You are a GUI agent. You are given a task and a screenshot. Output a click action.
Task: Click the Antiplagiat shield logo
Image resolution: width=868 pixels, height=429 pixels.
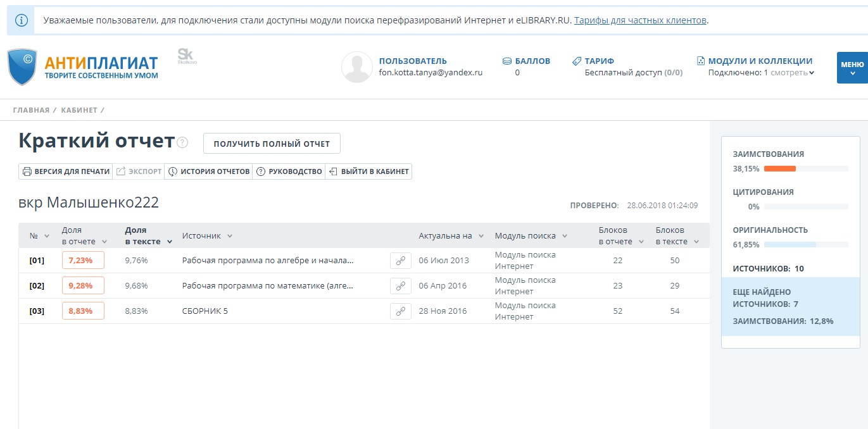point(22,67)
